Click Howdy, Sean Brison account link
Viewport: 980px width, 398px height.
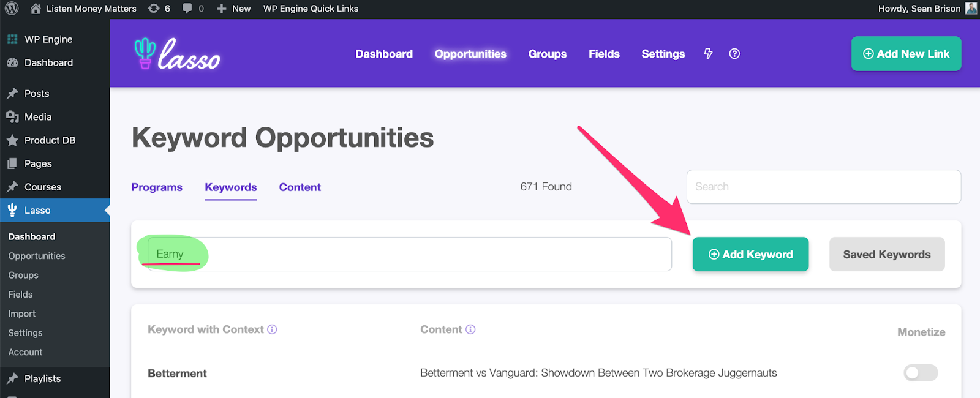[x=919, y=9]
